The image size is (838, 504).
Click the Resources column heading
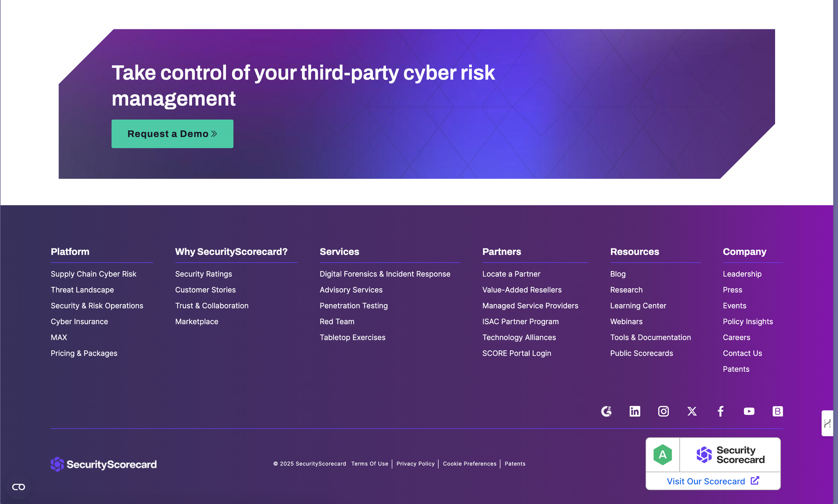coord(634,252)
